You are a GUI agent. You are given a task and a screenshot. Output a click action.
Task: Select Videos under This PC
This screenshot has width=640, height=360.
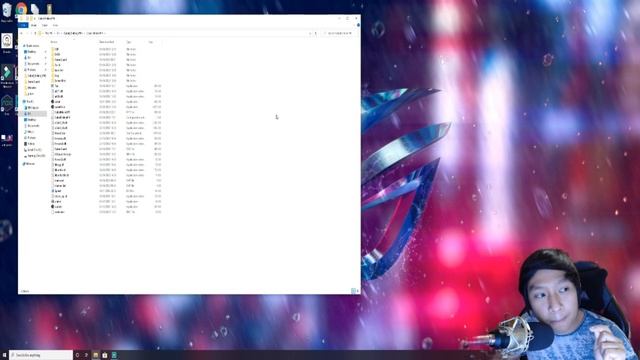pos(30,144)
